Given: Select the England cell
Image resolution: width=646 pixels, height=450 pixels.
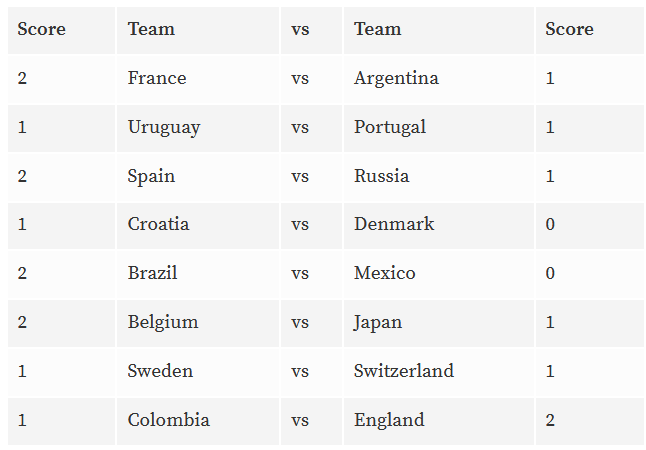Looking at the screenshot, I should [439, 421].
